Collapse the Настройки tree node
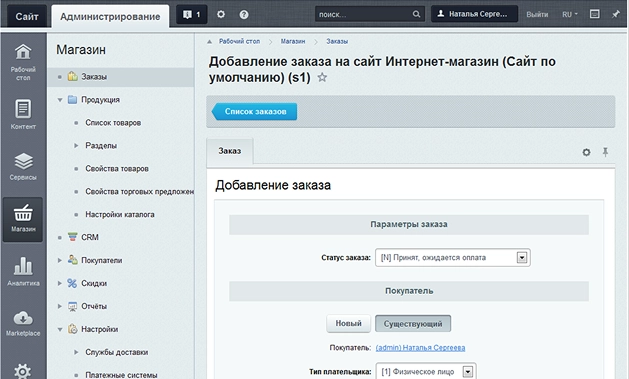Image resolution: width=629 pixels, height=379 pixels. (60, 329)
